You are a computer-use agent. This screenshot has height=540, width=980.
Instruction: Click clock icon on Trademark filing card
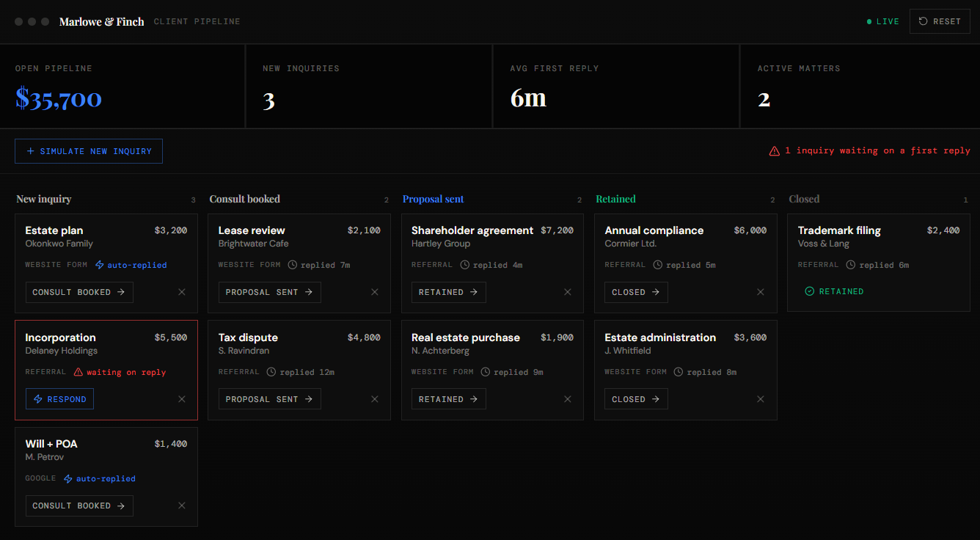coord(851,265)
